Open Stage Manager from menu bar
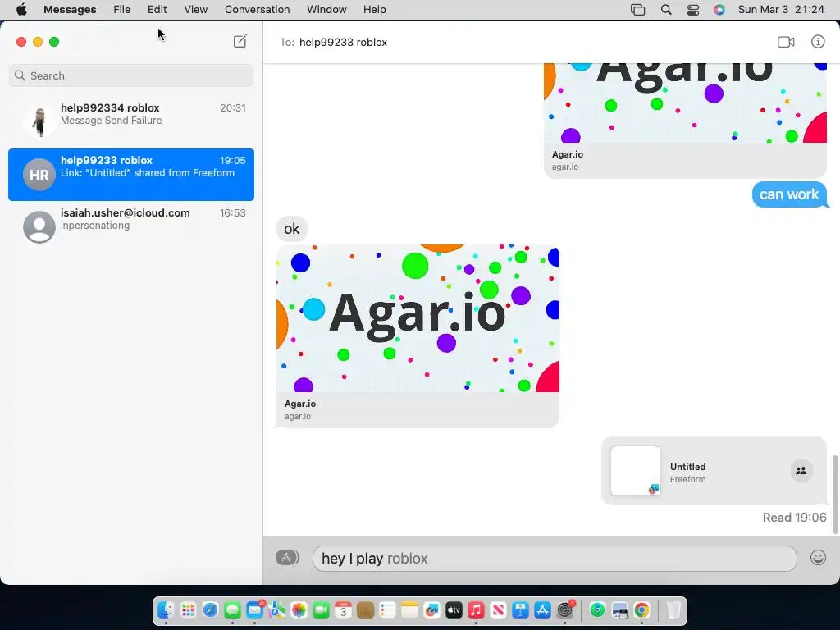 coord(637,10)
